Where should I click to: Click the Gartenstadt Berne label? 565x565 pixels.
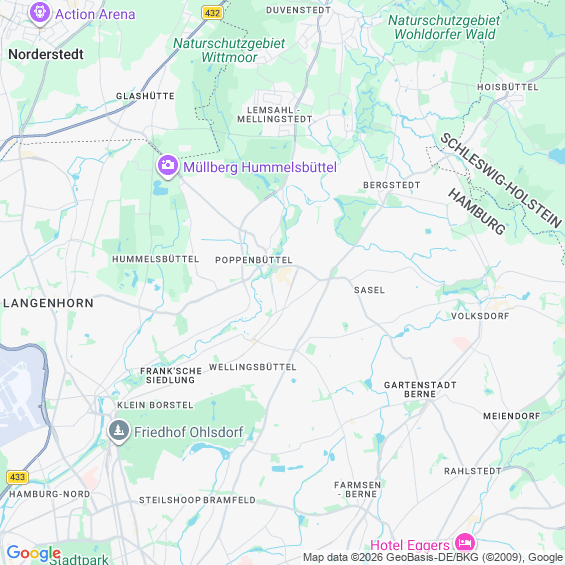(x=420, y=390)
